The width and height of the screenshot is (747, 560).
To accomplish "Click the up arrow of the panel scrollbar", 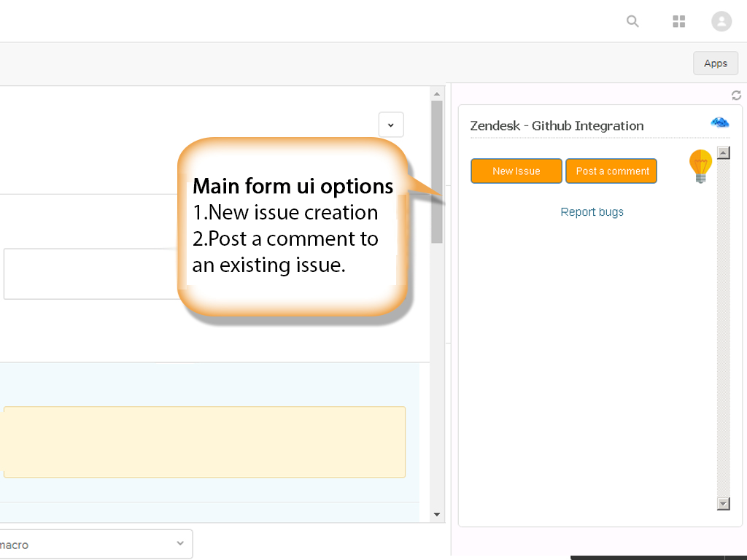I will point(722,152).
